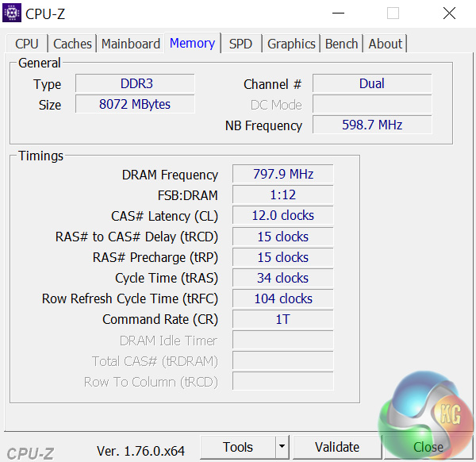Image resolution: width=476 pixels, height=462 pixels.
Task: Click the empty Total CAS# (tRDRAM) field
Action: pos(283,360)
